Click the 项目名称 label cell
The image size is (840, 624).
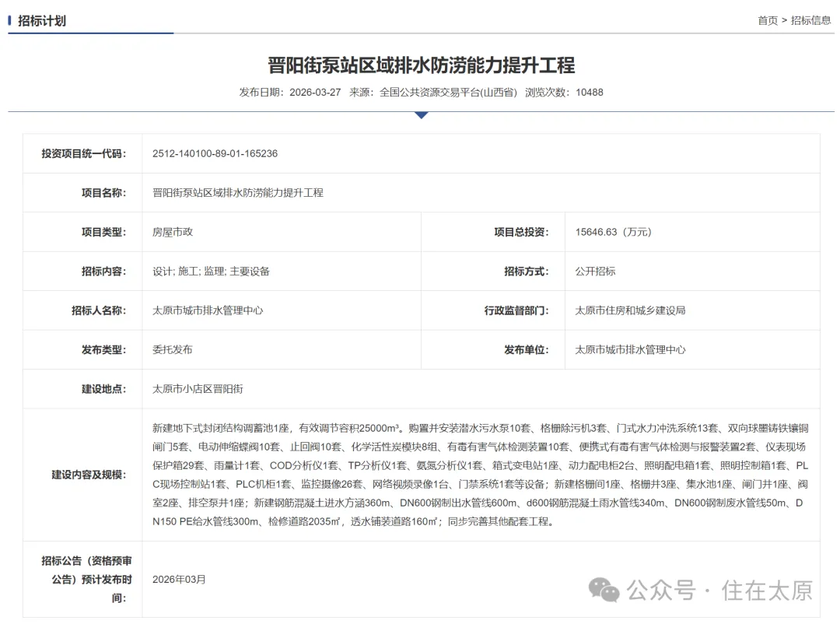[82, 192]
